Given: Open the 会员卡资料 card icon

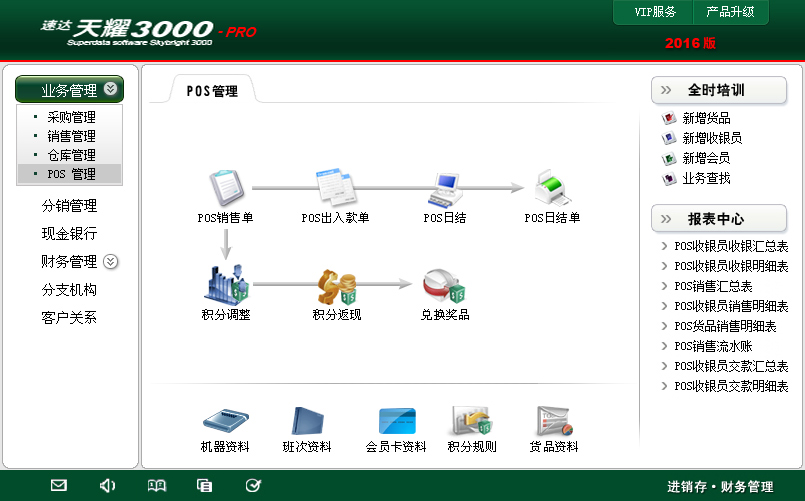Looking at the screenshot, I should 397,421.
